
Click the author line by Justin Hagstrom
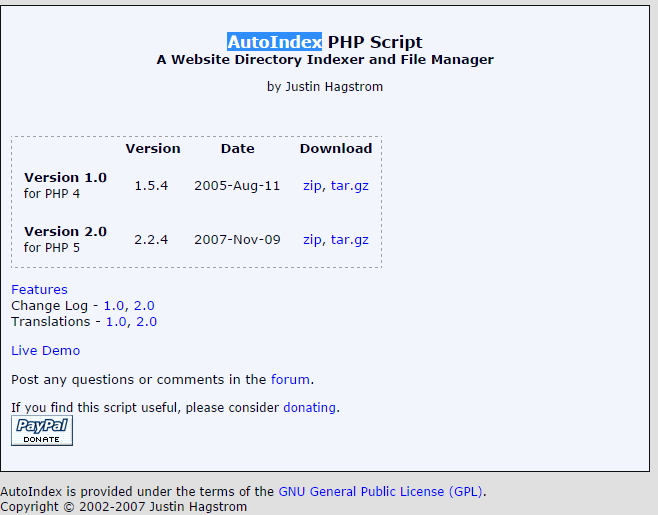point(325,87)
